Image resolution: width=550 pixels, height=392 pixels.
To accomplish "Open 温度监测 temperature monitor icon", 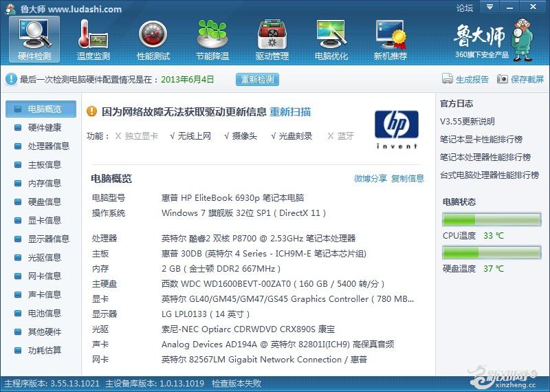I will coord(93,39).
